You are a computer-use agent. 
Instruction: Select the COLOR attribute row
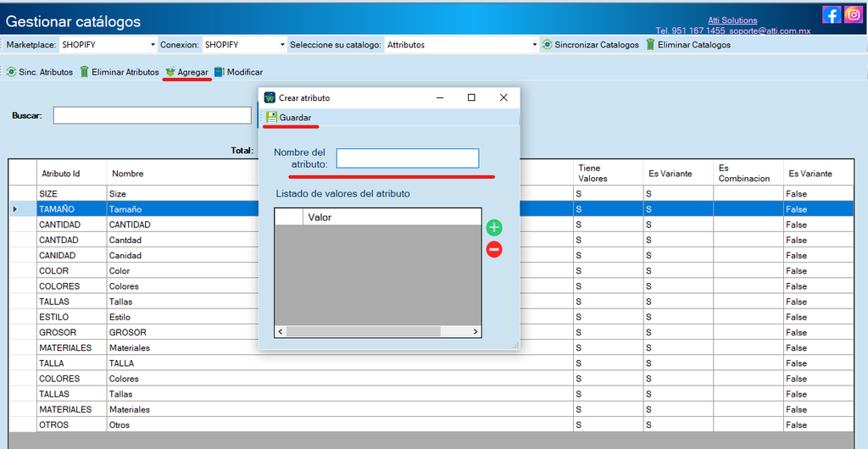[431, 271]
